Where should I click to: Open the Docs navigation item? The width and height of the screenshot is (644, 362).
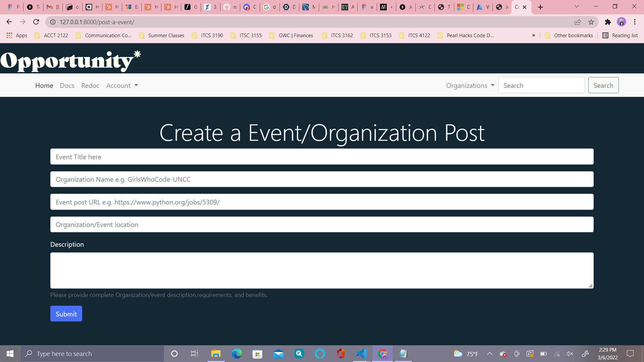pyautogui.click(x=67, y=85)
